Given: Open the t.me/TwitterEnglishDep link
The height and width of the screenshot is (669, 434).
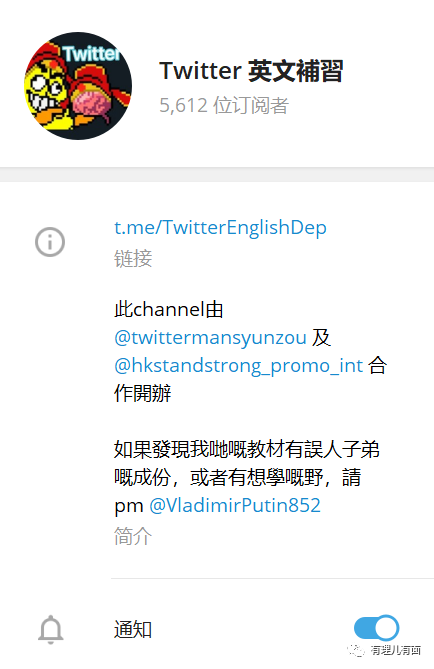Looking at the screenshot, I should coord(220,227).
